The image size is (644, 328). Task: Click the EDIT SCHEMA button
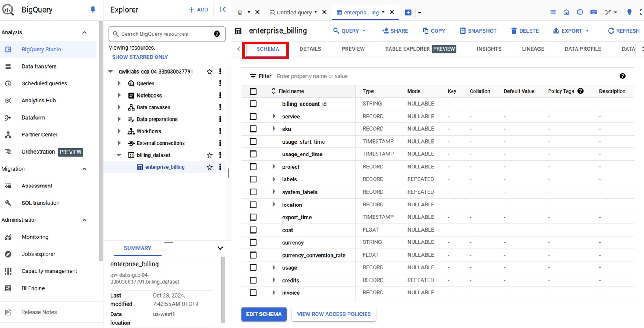click(x=264, y=314)
